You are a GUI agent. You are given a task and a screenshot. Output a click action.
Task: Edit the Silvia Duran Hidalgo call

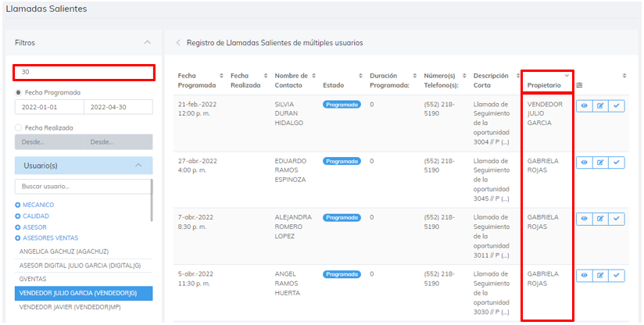click(600, 106)
